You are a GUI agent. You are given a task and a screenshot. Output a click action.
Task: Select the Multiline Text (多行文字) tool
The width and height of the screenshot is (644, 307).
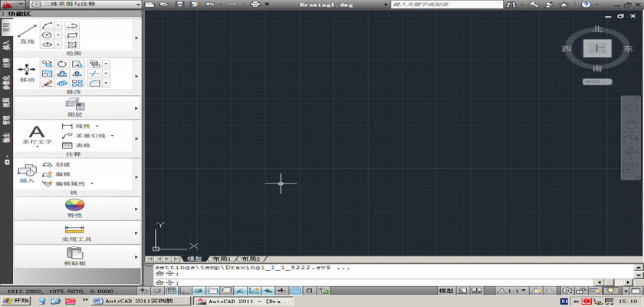pos(37,136)
